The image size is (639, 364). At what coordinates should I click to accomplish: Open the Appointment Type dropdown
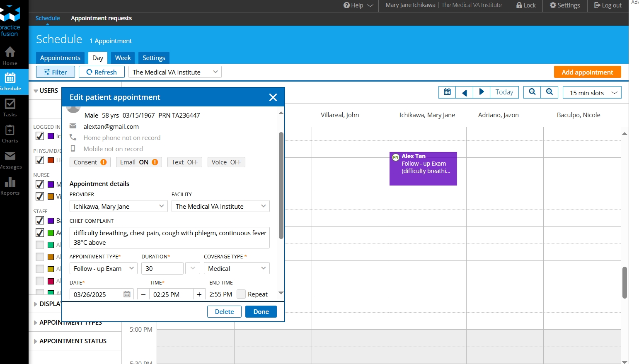coord(103,268)
